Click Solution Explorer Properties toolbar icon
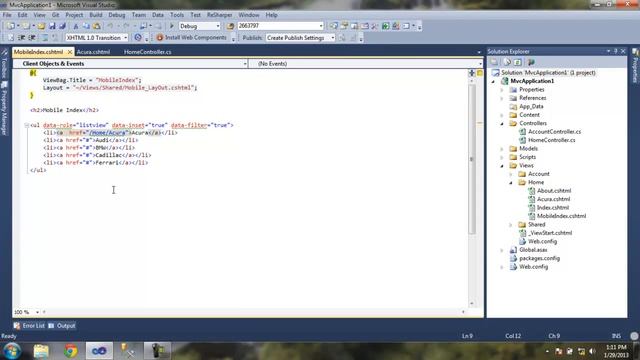Image resolution: width=640 pixels, height=360 pixels. 494,62
